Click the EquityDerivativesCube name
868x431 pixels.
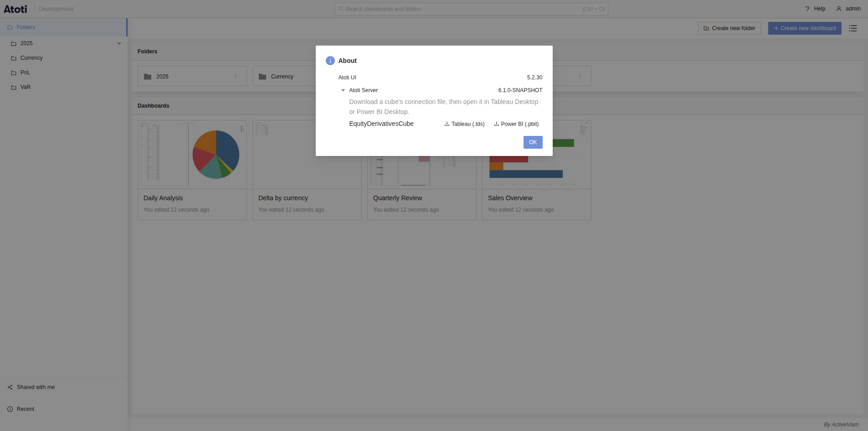[381, 124]
